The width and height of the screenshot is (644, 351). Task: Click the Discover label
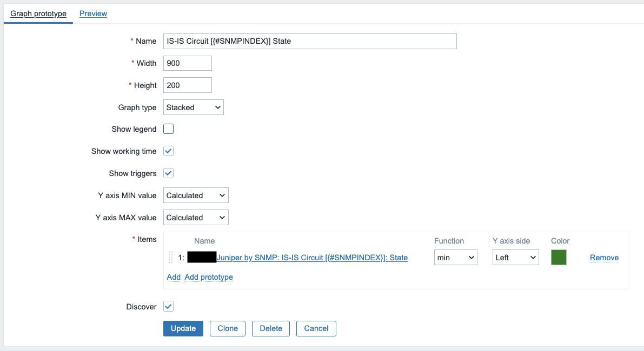pos(141,307)
